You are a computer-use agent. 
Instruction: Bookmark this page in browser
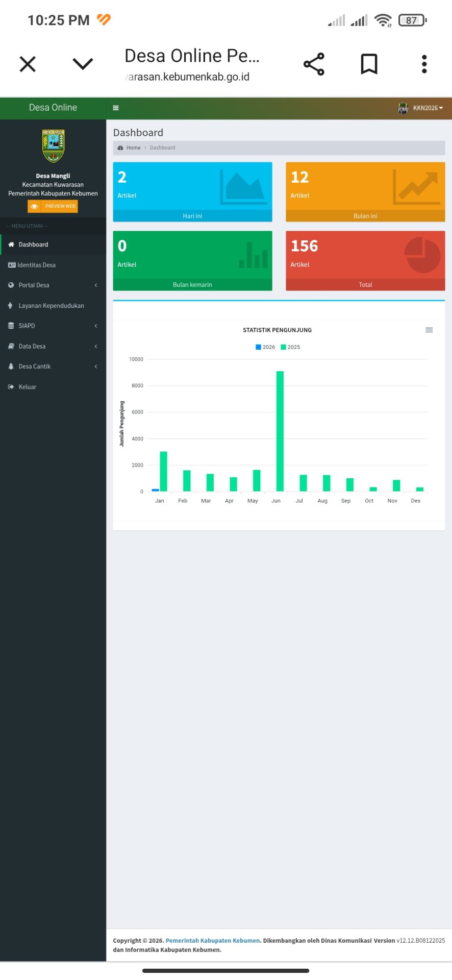(x=369, y=64)
